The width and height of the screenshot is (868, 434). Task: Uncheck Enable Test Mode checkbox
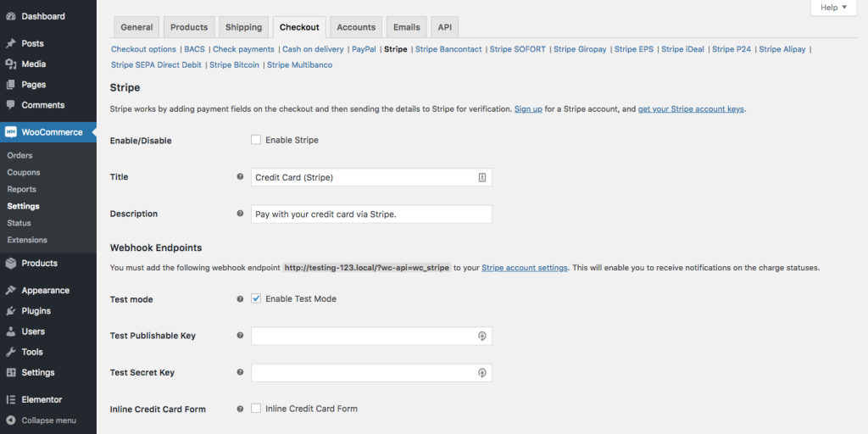(x=256, y=298)
